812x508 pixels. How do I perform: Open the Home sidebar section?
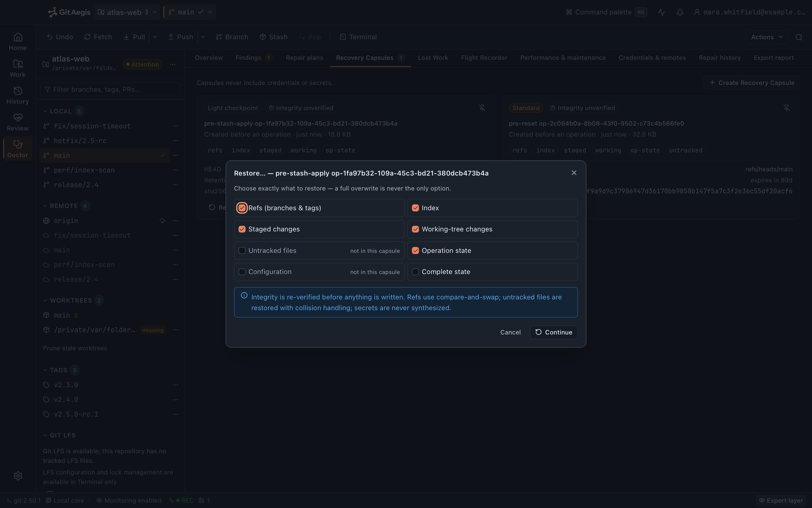(18, 41)
